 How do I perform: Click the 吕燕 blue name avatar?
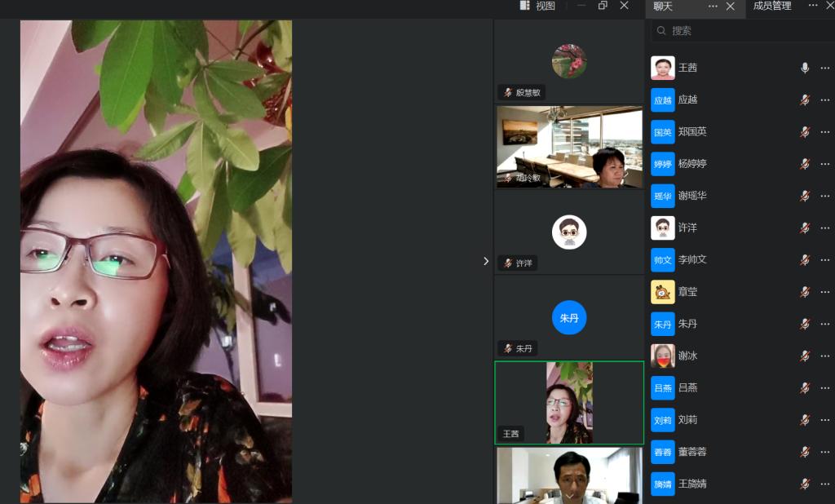(663, 387)
